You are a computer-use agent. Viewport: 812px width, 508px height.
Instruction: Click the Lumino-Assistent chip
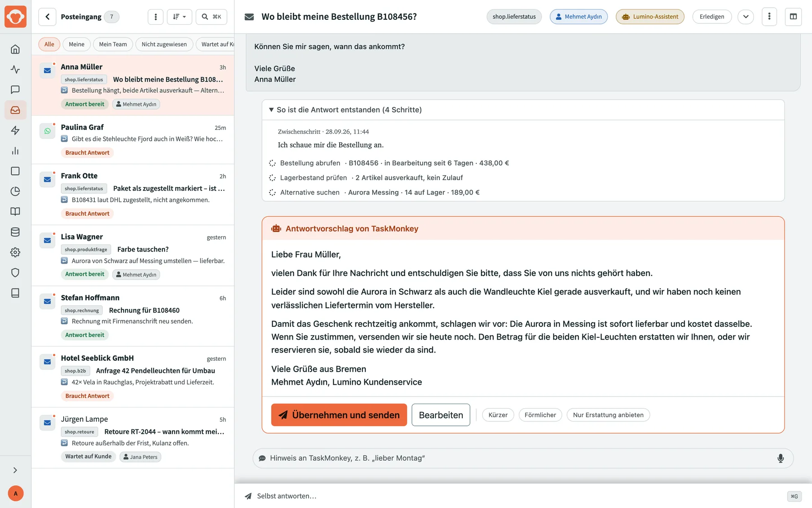[x=650, y=17]
